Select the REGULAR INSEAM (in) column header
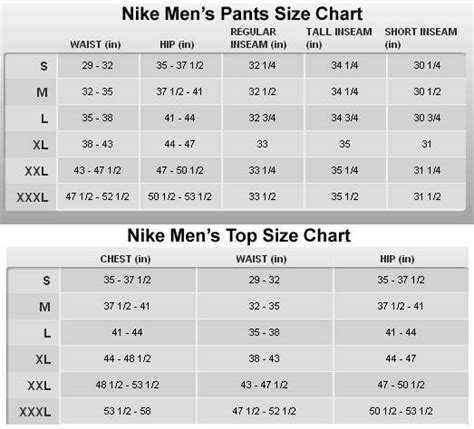The image size is (474, 429). click(258, 38)
